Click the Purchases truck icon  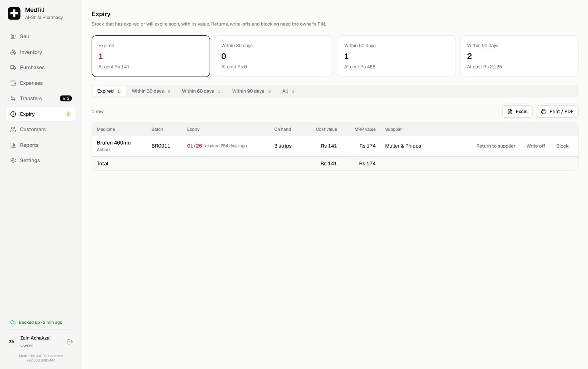(x=13, y=67)
